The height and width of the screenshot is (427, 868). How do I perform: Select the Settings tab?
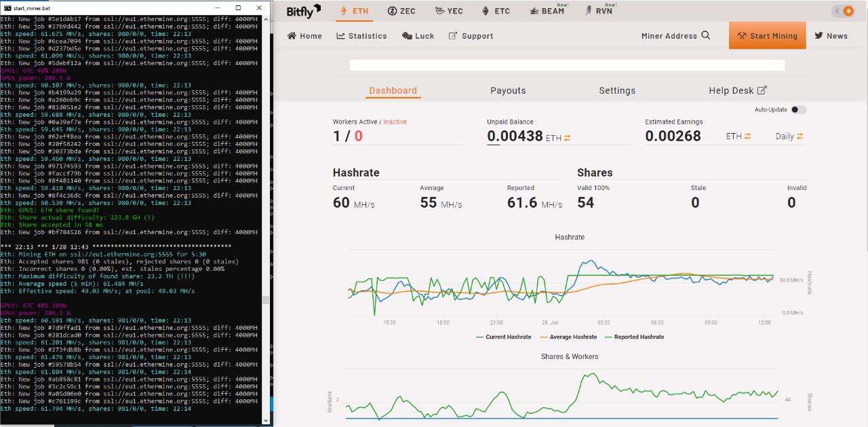pos(617,91)
